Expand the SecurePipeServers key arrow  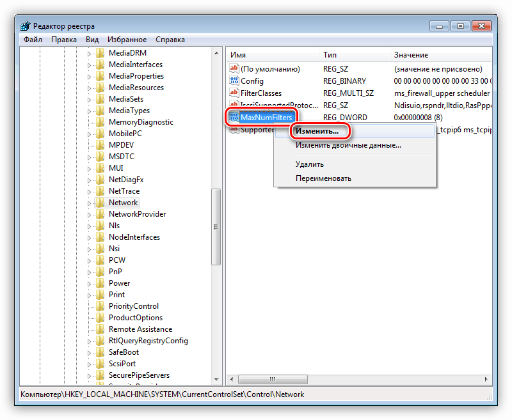pyautogui.click(x=89, y=376)
